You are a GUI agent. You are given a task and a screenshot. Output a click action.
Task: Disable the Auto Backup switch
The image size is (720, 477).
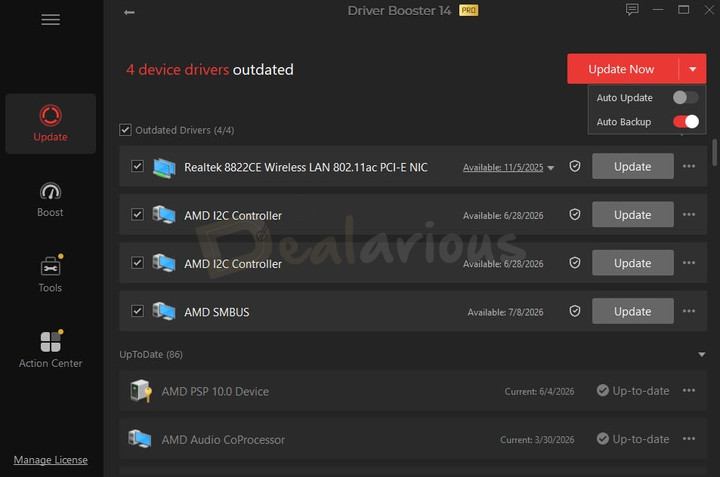pos(686,122)
